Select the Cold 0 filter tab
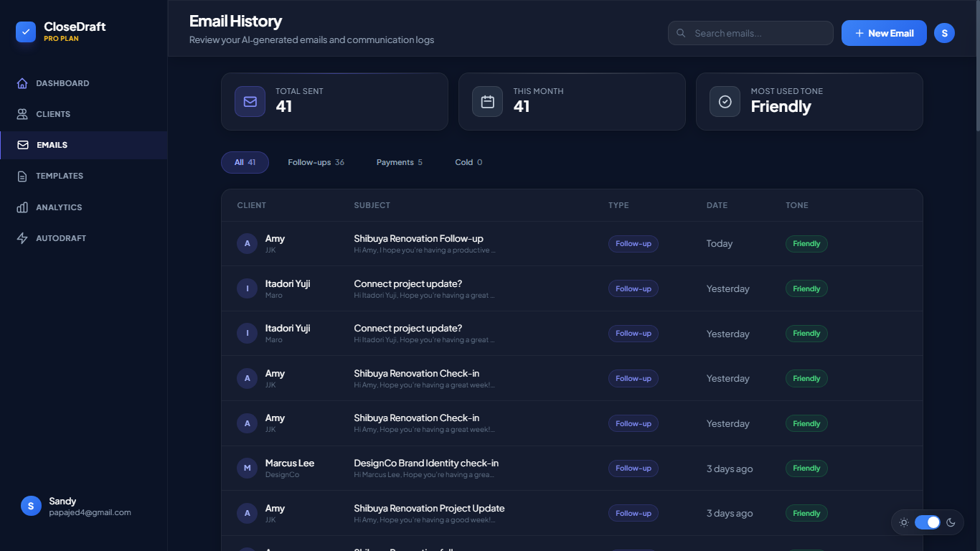This screenshot has height=551, width=980. pos(468,162)
